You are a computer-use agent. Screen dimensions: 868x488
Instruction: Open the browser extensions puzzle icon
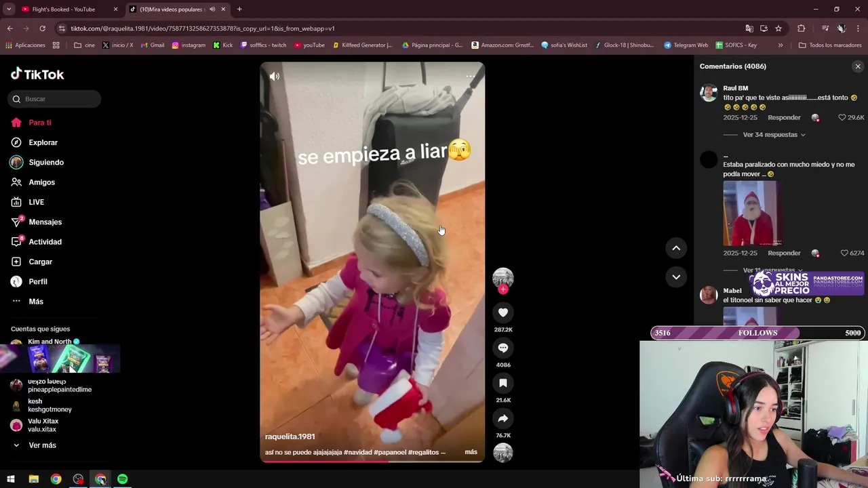[x=802, y=28]
